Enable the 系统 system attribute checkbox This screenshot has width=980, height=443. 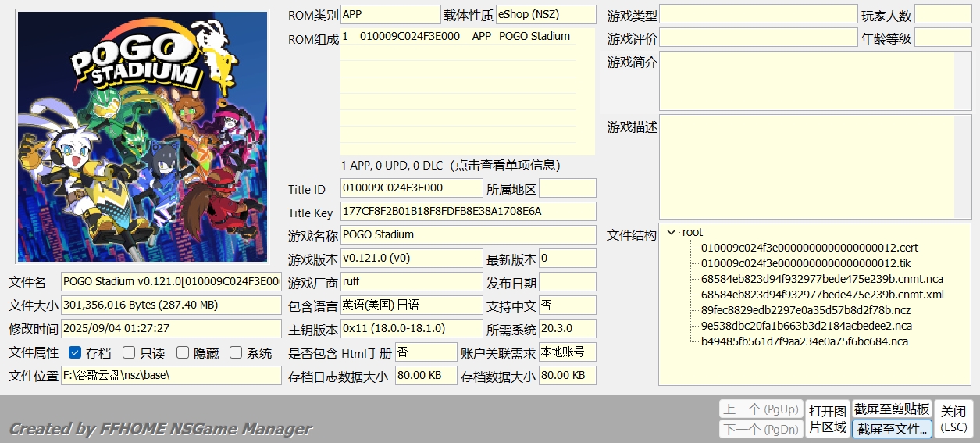(x=236, y=353)
